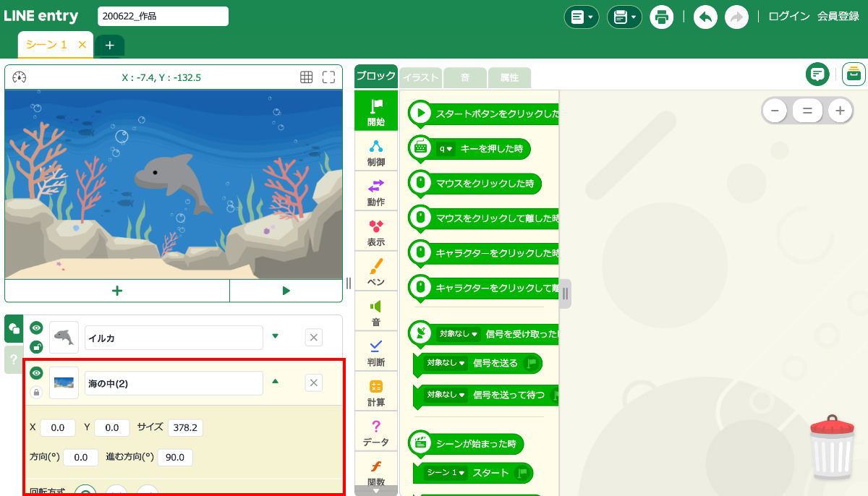This screenshot has width=868, height=496.
Task: Hide the 海の中(2) background with eye icon
Action: pos(36,373)
